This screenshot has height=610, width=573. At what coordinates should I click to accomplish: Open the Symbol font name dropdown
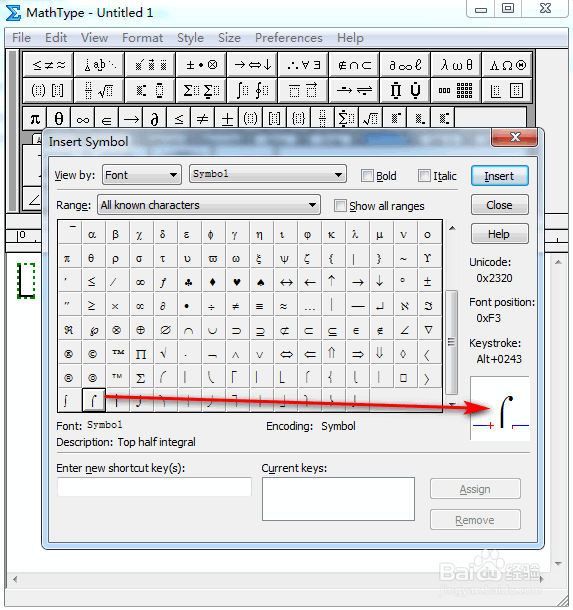[268, 174]
